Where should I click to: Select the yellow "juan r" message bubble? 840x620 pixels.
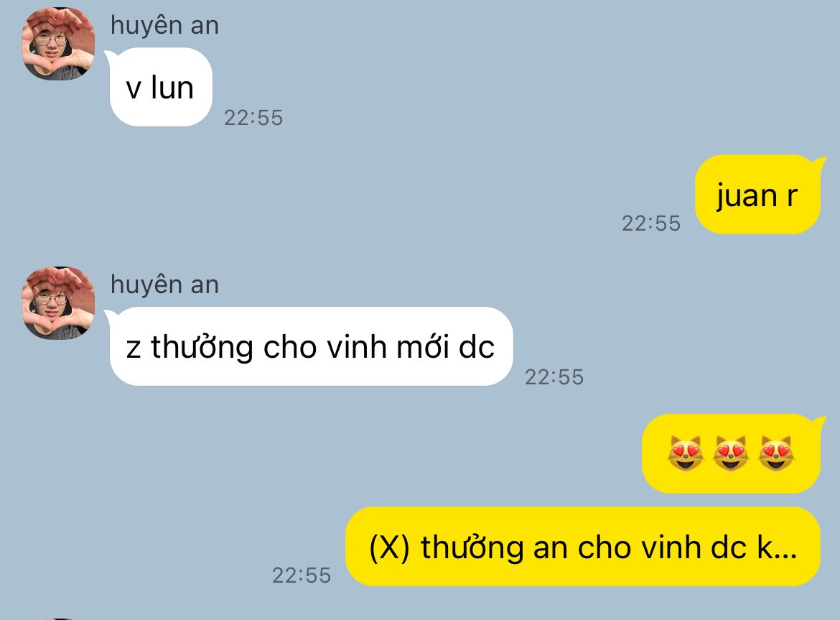click(x=757, y=195)
